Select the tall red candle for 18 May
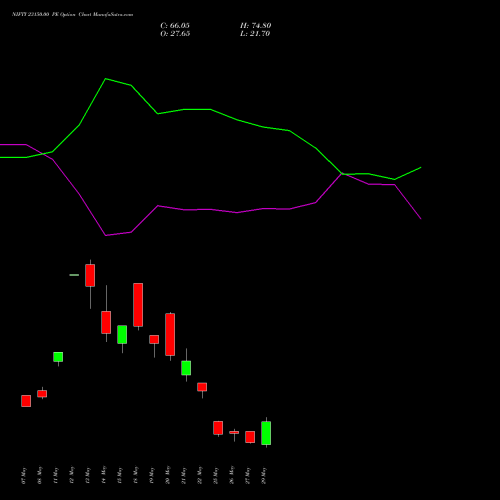This screenshot has height=500, width=500. pos(138,305)
